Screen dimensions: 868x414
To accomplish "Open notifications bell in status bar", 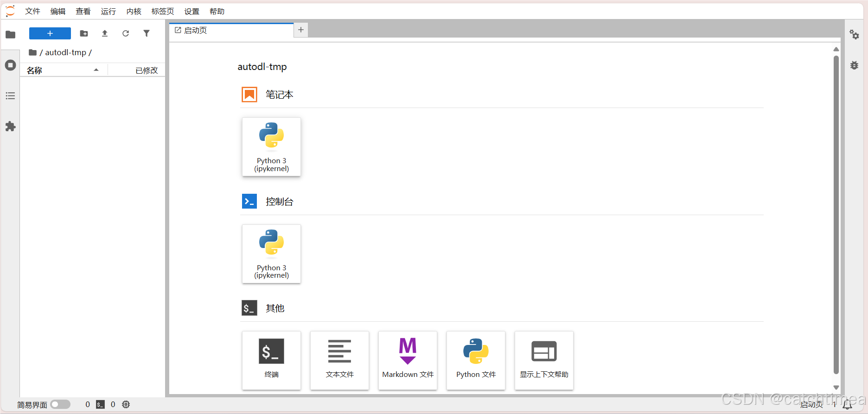I will click(x=848, y=404).
